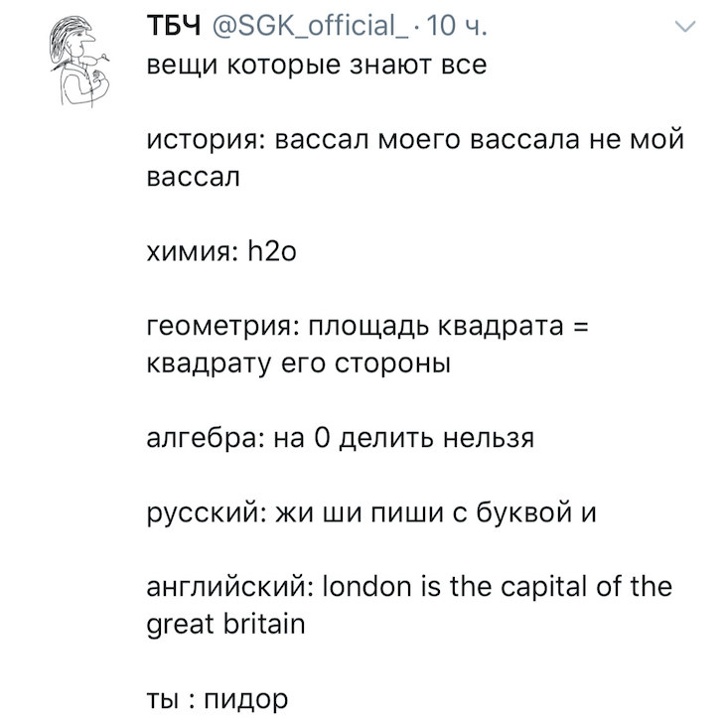This screenshot has height=728, width=725.
Task: Click "вассал моего вассала не мой" text
Action: [x=478, y=140]
